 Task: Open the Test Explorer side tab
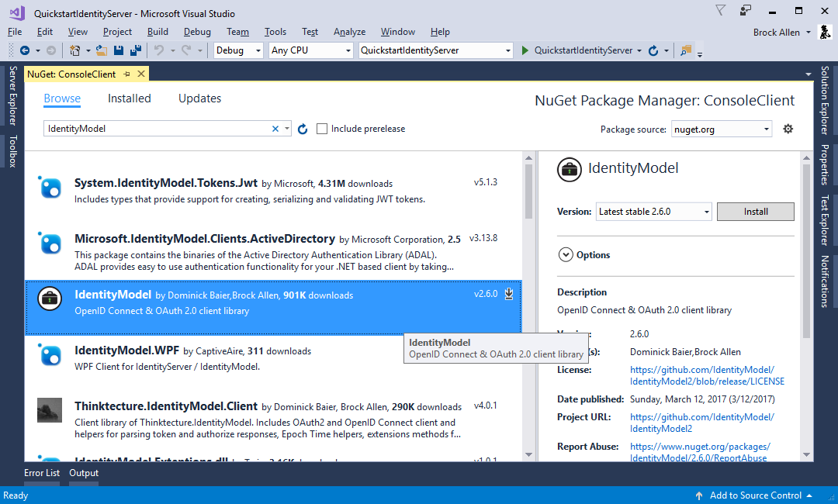[825, 220]
